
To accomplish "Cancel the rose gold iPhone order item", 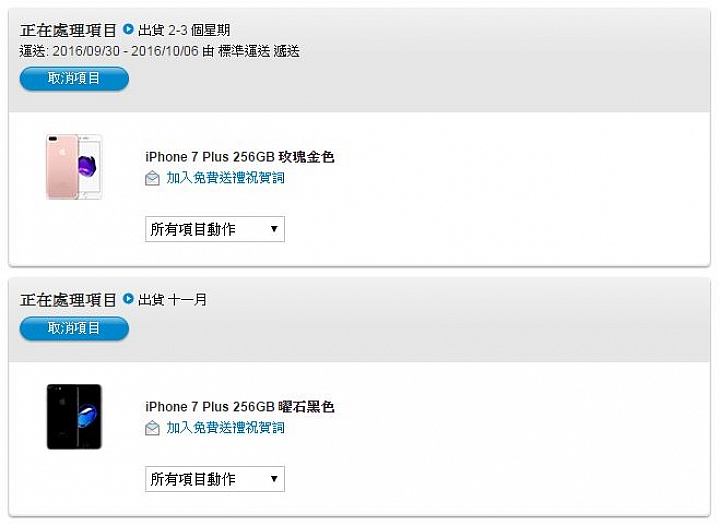I will point(74,78).
